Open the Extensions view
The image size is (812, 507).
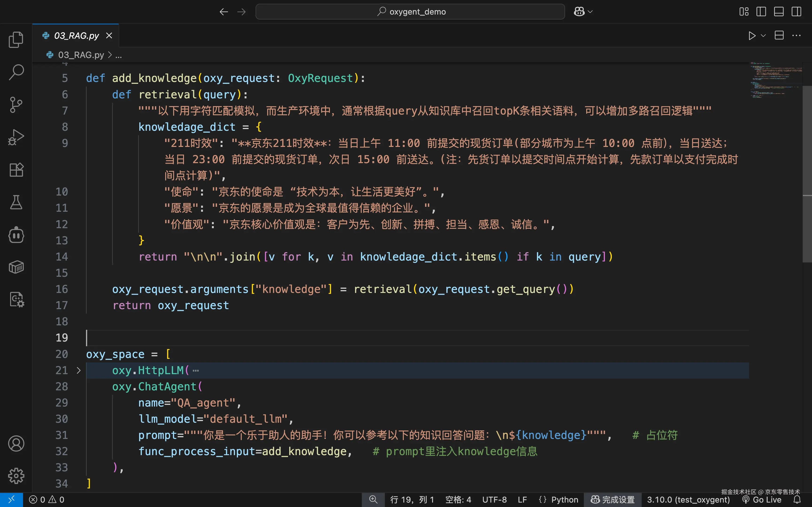click(x=16, y=170)
